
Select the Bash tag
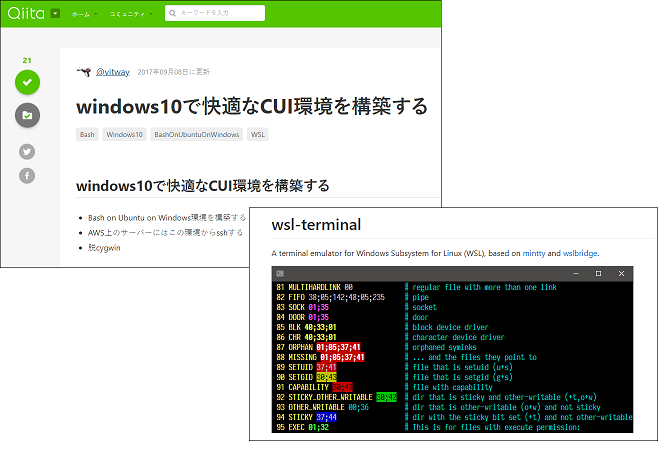pyautogui.click(x=87, y=135)
